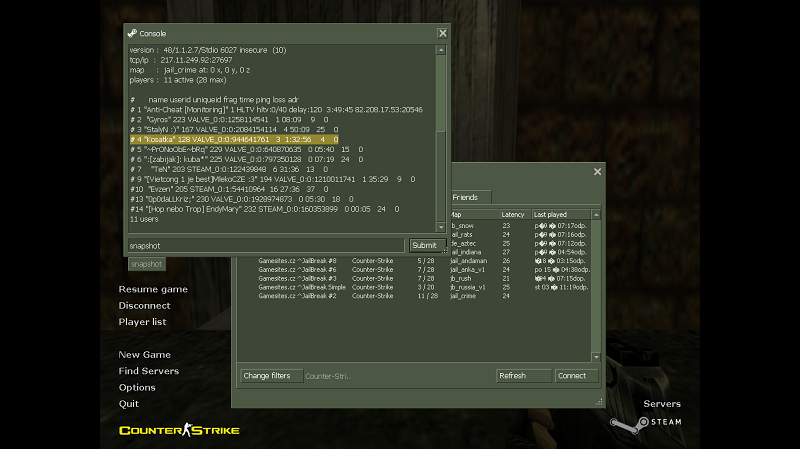Click the Anti-Cheat HLTV console line
The image size is (800, 449).
276,110
